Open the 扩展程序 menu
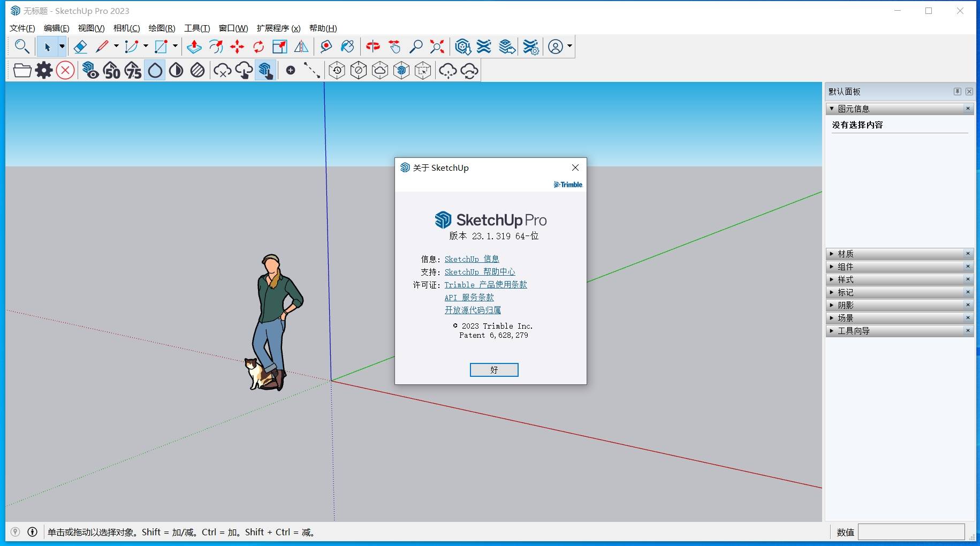Screen dimensions: 980x546 pyautogui.click(x=278, y=28)
